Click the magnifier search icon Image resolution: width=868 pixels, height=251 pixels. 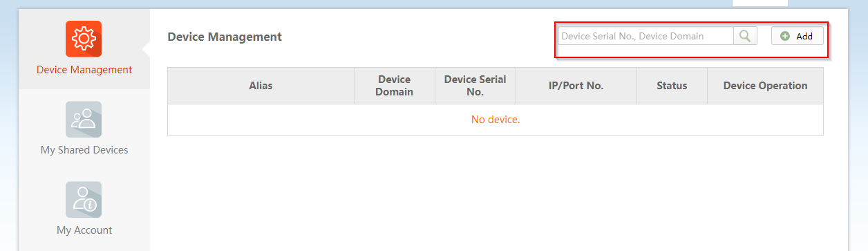[x=745, y=36]
